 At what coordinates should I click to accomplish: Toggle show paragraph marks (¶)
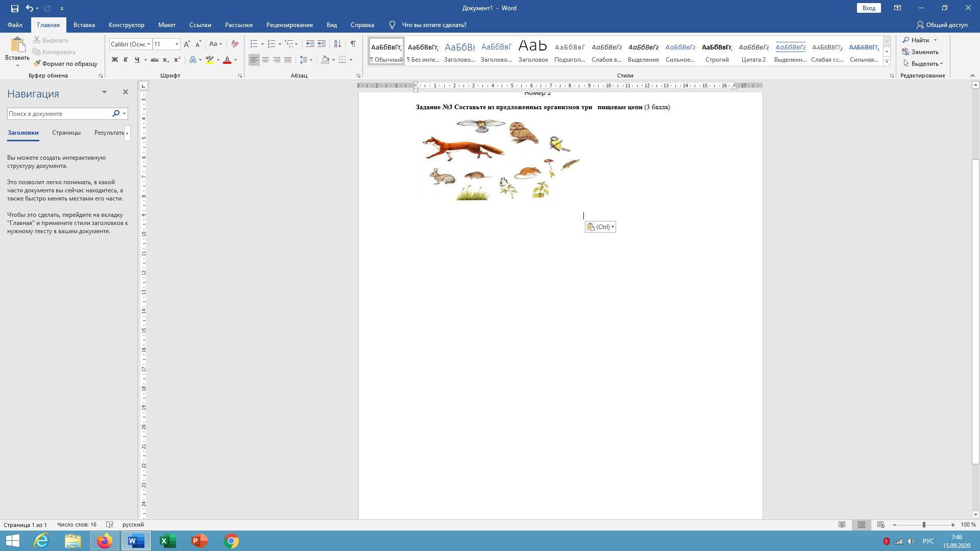pos(353,44)
